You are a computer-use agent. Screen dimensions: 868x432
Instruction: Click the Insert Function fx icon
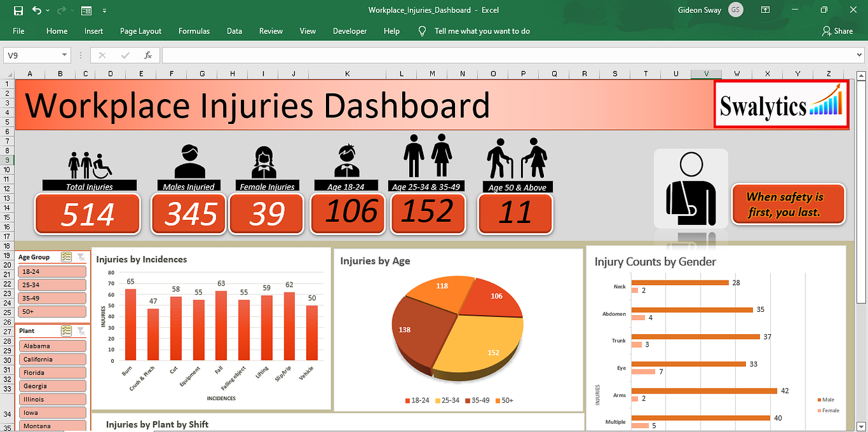(148, 55)
